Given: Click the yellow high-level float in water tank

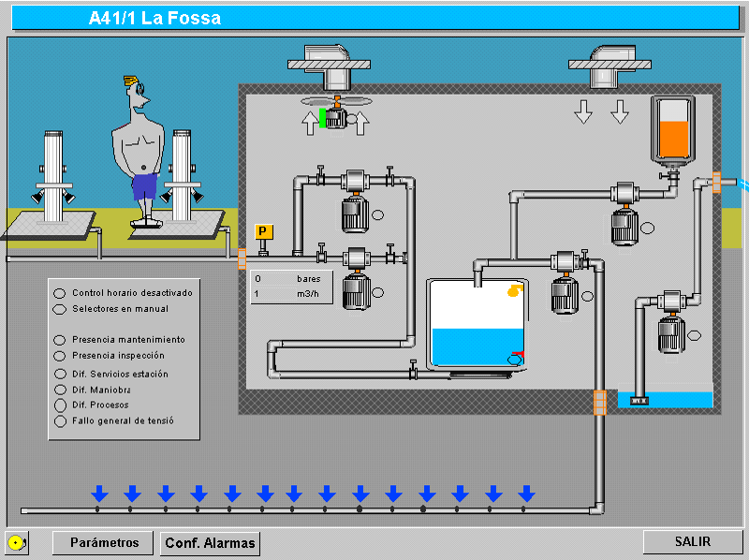Looking at the screenshot, I should pyautogui.click(x=513, y=291).
